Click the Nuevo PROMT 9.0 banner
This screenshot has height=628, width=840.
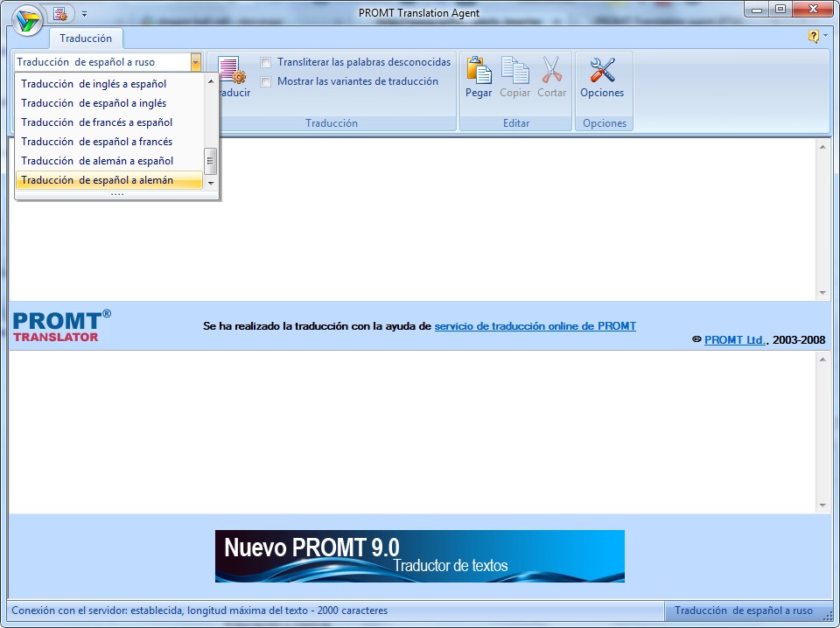tap(420, 556)
